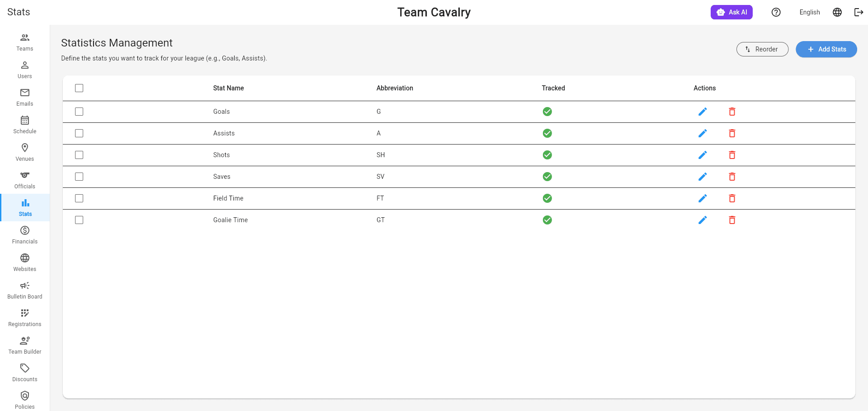
Task: Select all stats with header checkbox
Action: 79,88
